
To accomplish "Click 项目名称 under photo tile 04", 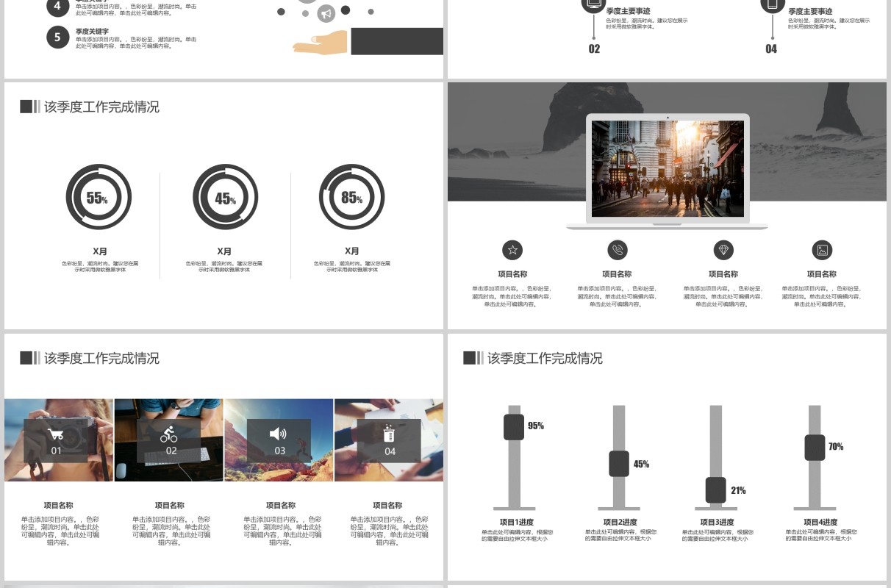I will (387, 505).
